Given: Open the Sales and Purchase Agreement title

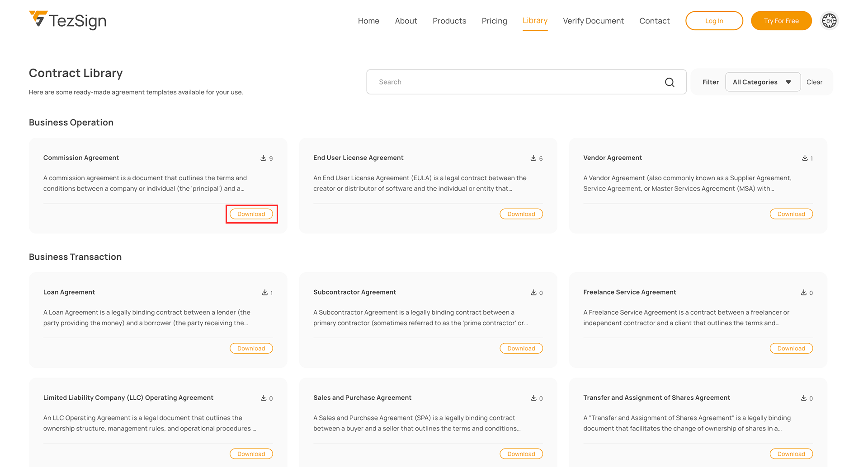Looking at the screenshot, I should (x=362, y=398).
